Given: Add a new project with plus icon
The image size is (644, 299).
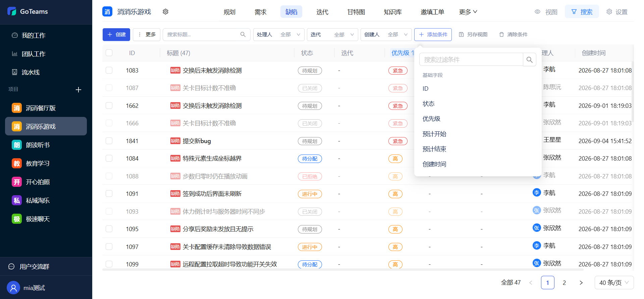Looking at the screenshot, I should (x=78, y=90).
